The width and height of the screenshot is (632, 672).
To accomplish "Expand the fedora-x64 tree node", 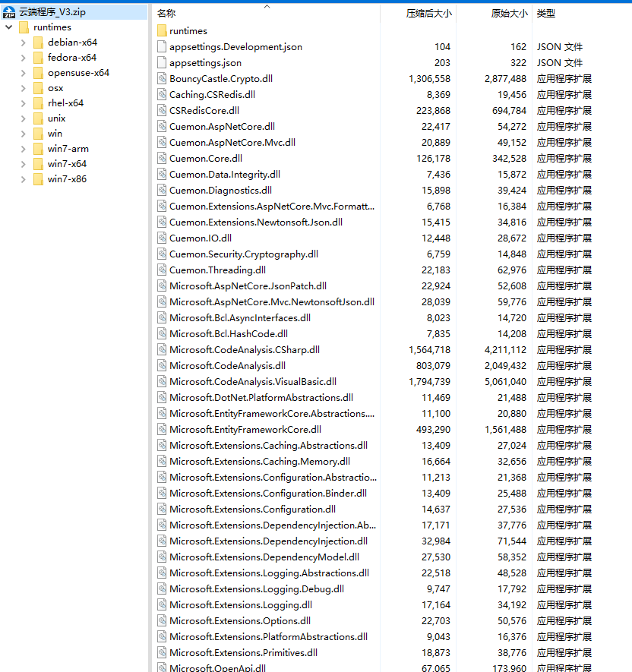I will tap(23, 58).
